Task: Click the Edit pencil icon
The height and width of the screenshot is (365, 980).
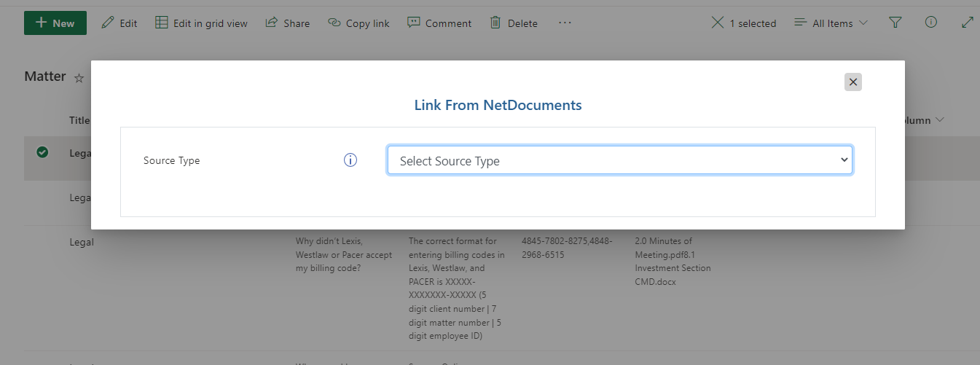Action: click(108, 23)
